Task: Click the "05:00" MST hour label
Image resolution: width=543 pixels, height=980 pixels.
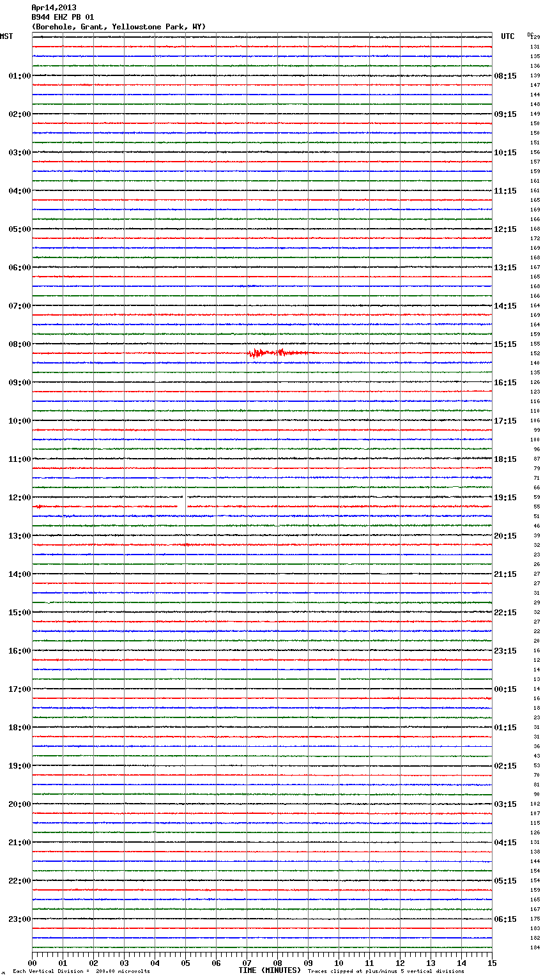Action: pyautogui.click(x=20, y=229)
